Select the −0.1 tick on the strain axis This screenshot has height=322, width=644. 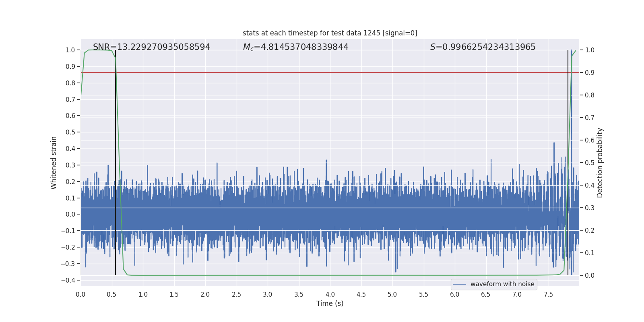coord(68,231)
